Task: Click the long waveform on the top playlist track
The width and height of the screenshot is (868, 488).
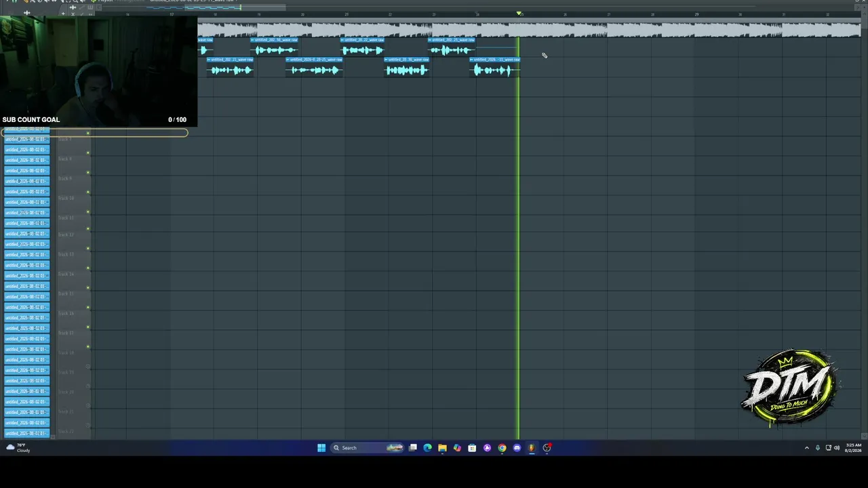Action: 529,29
